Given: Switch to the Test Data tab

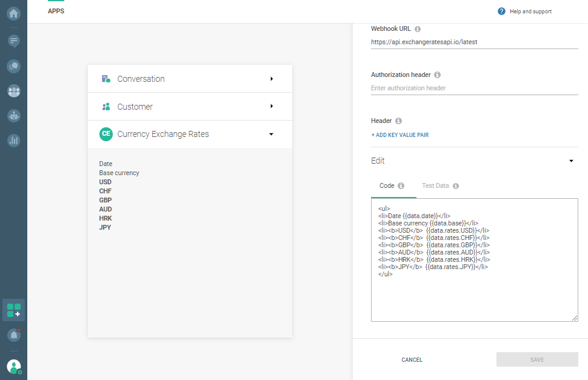Looking at the screenshot, I should (x=435, y=185).
